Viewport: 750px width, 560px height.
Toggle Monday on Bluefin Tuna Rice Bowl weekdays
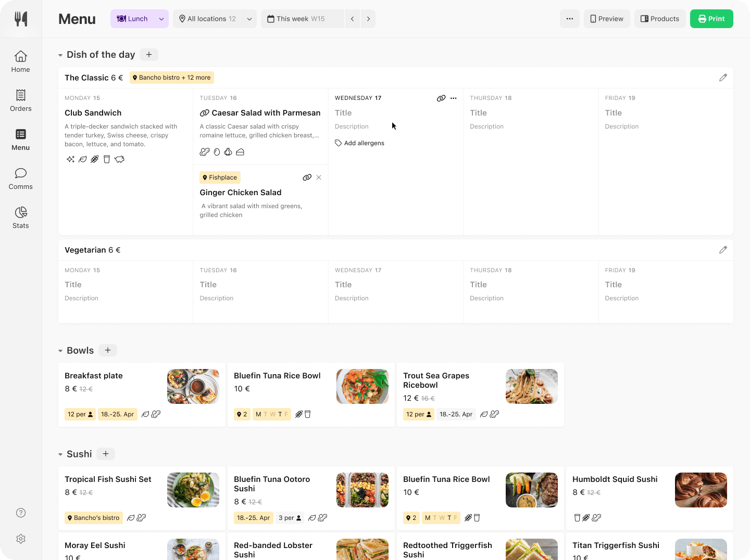coord(258,414)
